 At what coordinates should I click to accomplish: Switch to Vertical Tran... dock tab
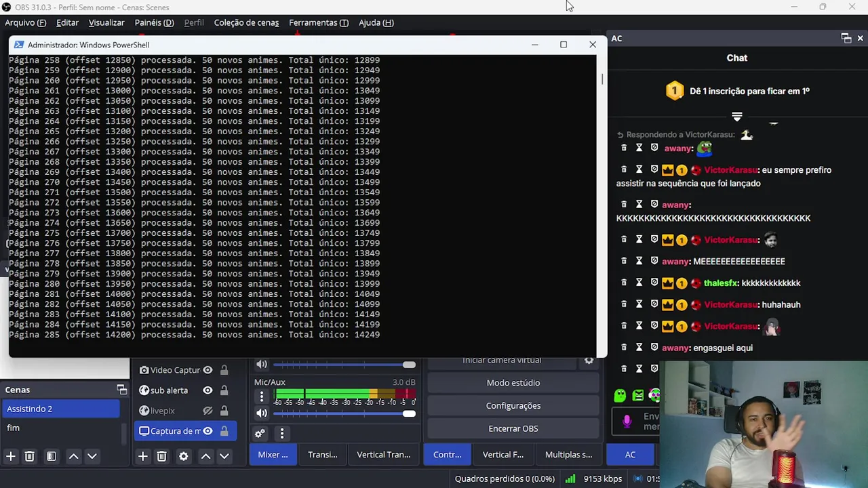pyautogui.click(x=384, y=455)
